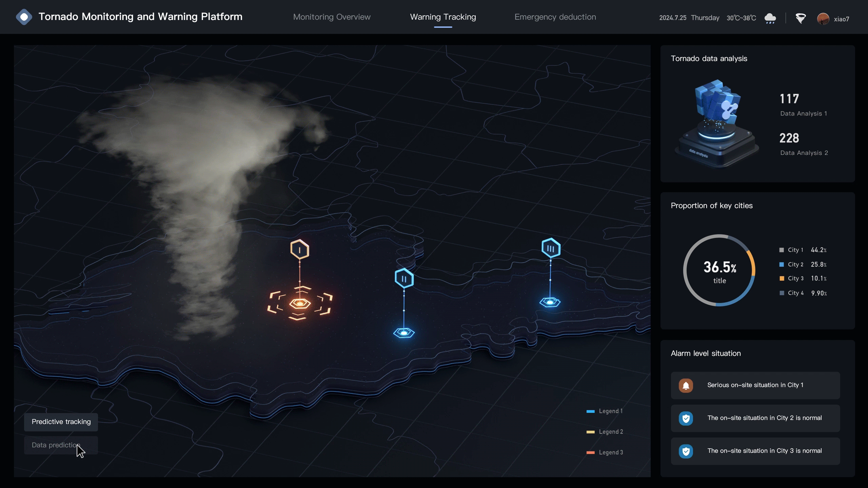This screenshot has height=488, width=868.
Task: Click the xiao7 username label
Action: click(842, 19)
